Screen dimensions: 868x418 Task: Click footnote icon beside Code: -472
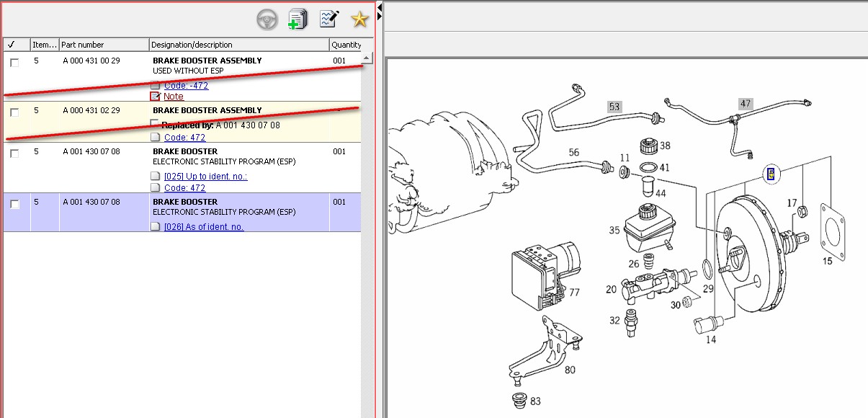coord(155,86)
